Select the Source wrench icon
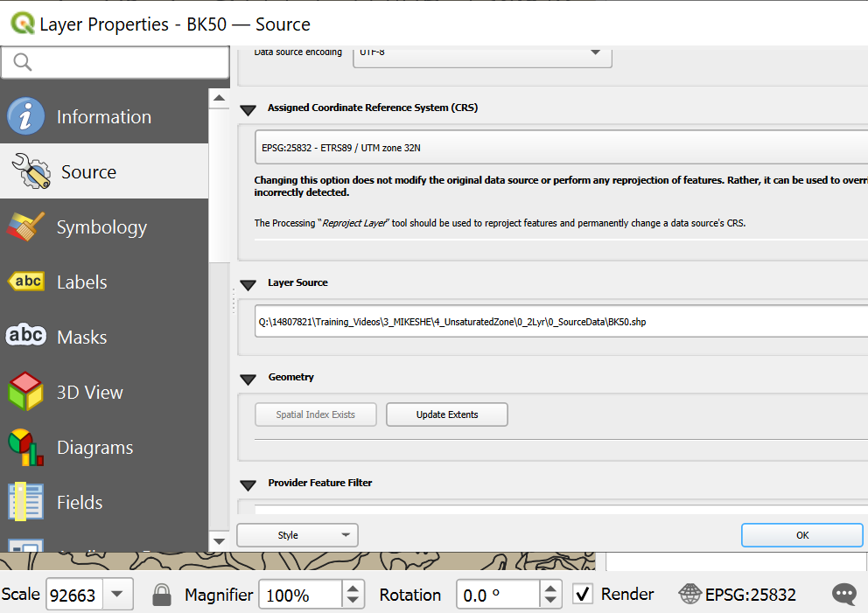The image size is (868, 613). point(31,171)
